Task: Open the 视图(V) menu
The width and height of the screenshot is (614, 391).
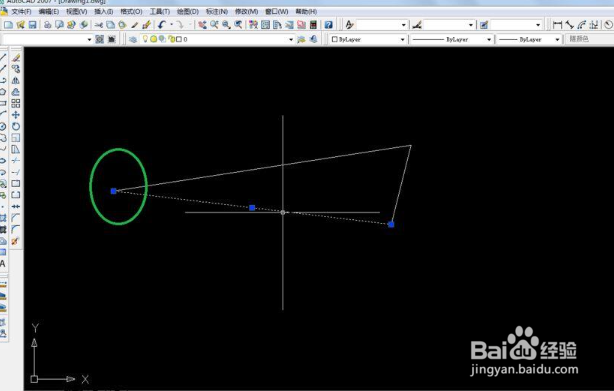Action: click(77, 11)
